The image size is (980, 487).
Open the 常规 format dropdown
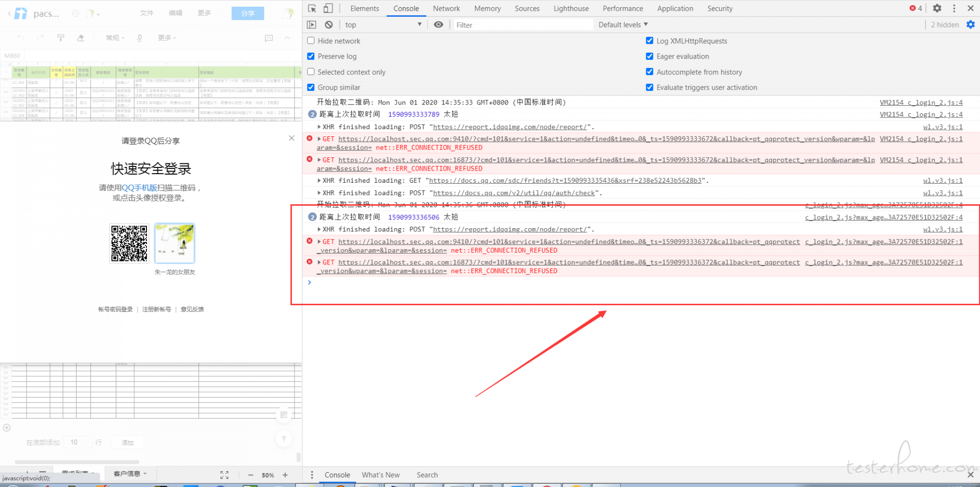coord(115,38)
